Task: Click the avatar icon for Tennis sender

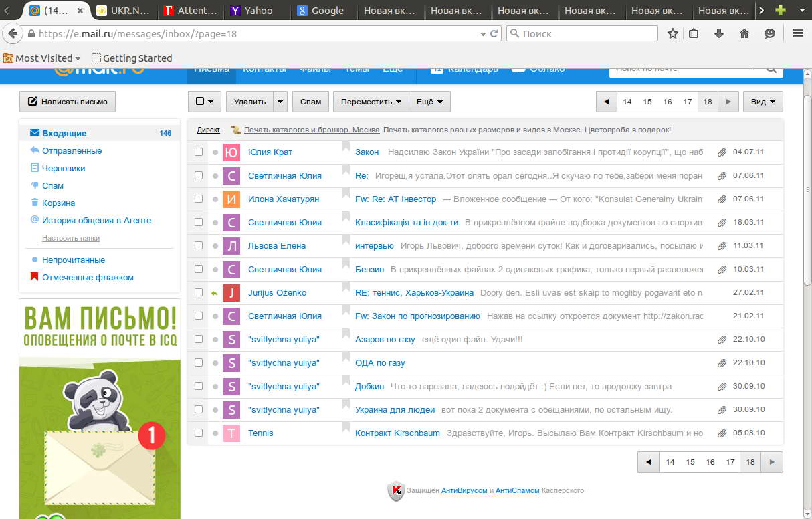Action: (x=231, y=433)
